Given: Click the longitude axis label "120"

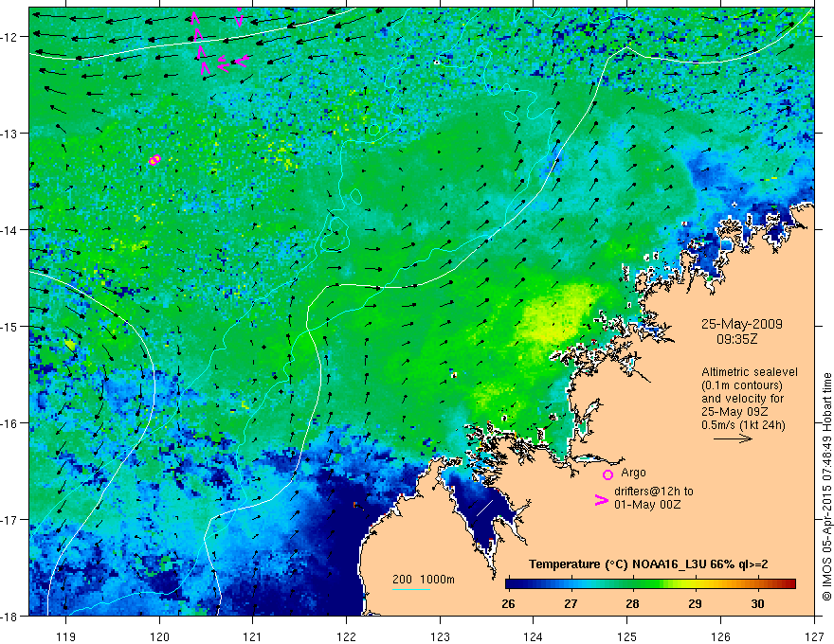Looking at the screenshot, I should coord(159,636).
